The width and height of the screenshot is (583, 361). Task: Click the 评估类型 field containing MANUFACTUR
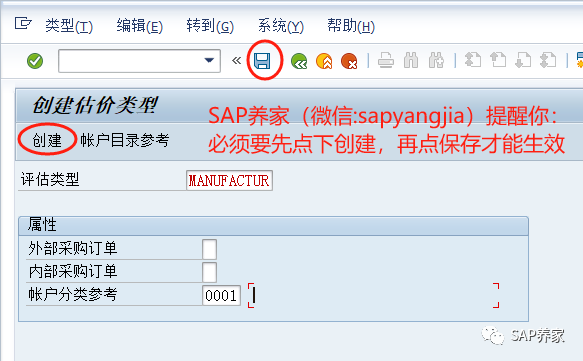[x=229, y=181]
